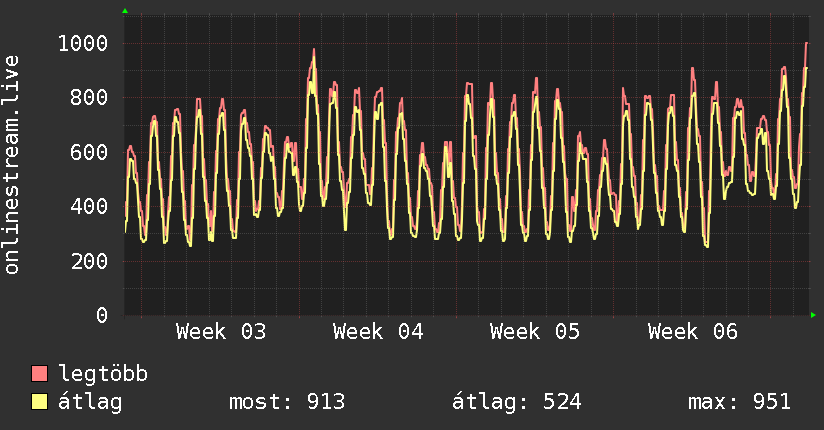
Task: Click the átlag legend label text
Action: pos(90,402)
